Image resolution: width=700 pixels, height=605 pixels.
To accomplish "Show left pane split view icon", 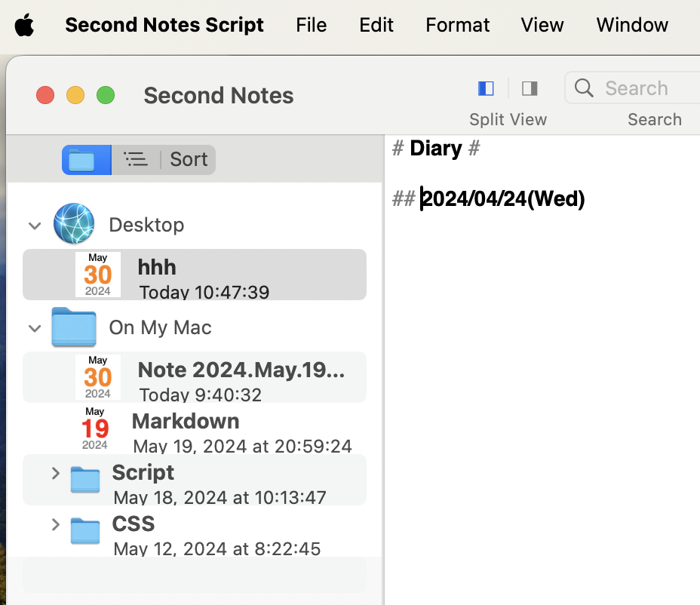I will tap(486, 88).
